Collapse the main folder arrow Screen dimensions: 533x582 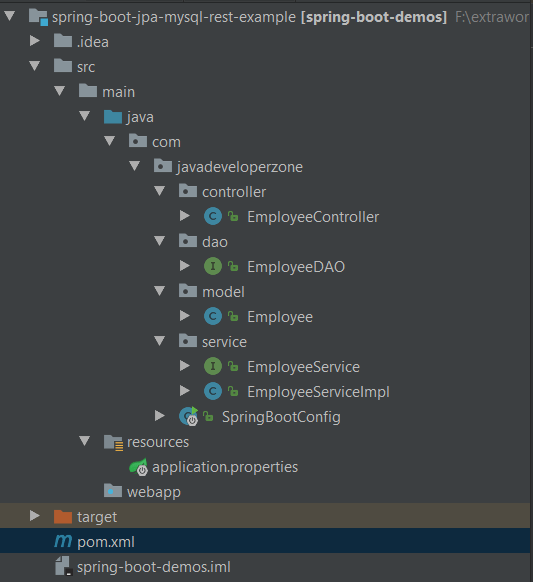coord(59,91)
